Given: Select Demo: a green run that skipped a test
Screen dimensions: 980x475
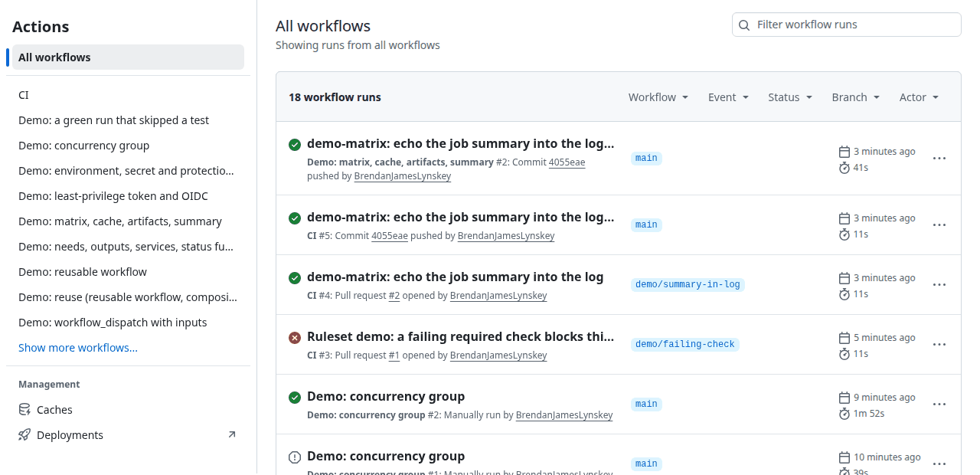Looking at the screenshot, I should coord(128,120).
